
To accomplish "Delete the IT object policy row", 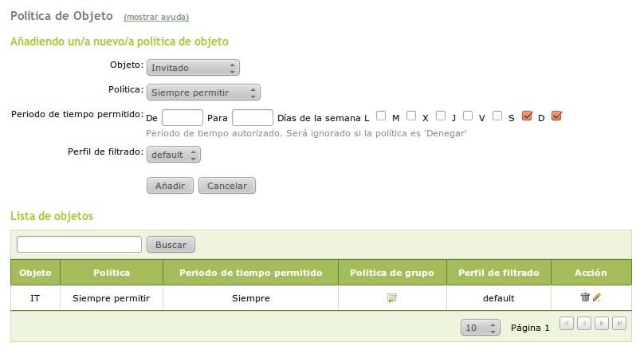I will pos(585,297).
